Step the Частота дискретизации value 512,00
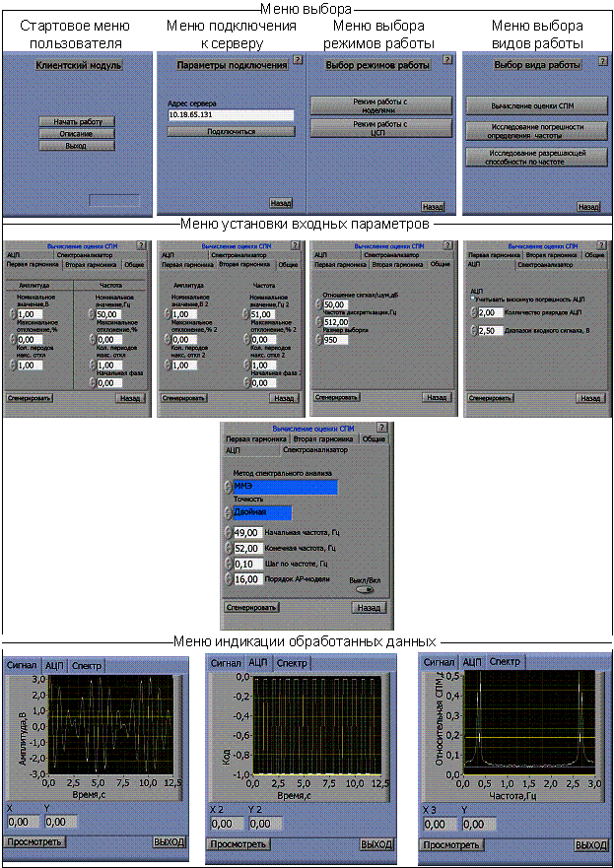This screenshot has width=614, height=868. (319, 321)
